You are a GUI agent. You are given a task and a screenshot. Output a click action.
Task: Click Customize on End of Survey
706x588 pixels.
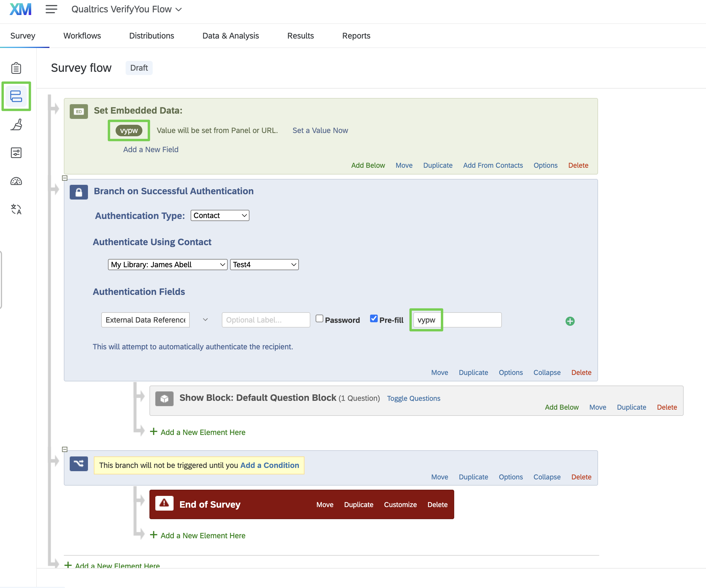point(400,505)
